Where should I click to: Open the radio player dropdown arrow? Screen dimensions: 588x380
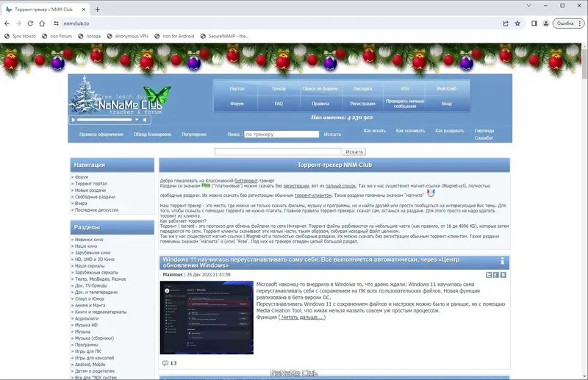tap(137, 120)
